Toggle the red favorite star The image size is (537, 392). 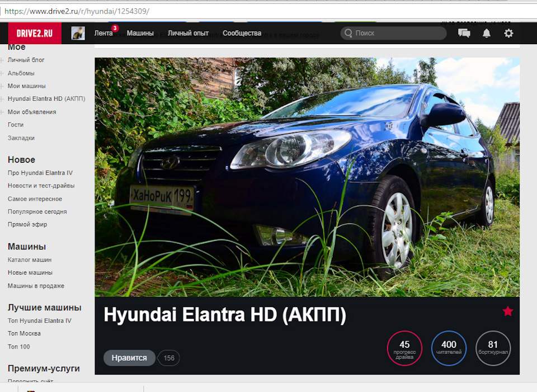click(x=508, y=311)
